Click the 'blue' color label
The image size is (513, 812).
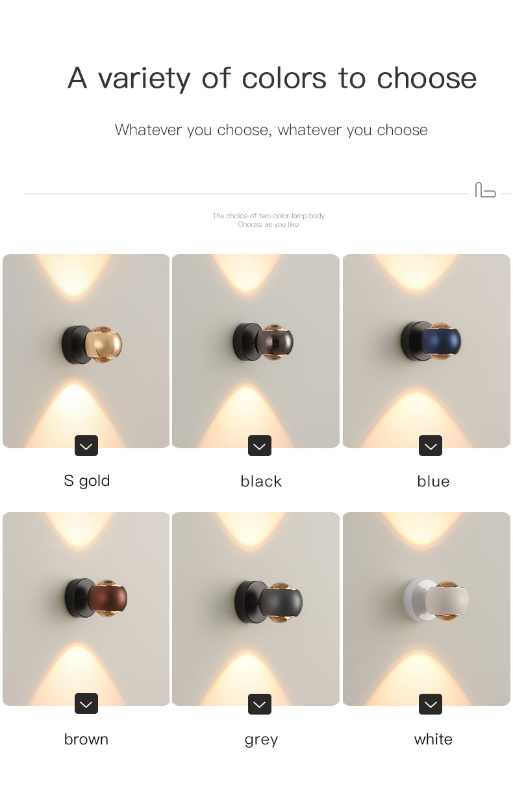pos(433,481)
